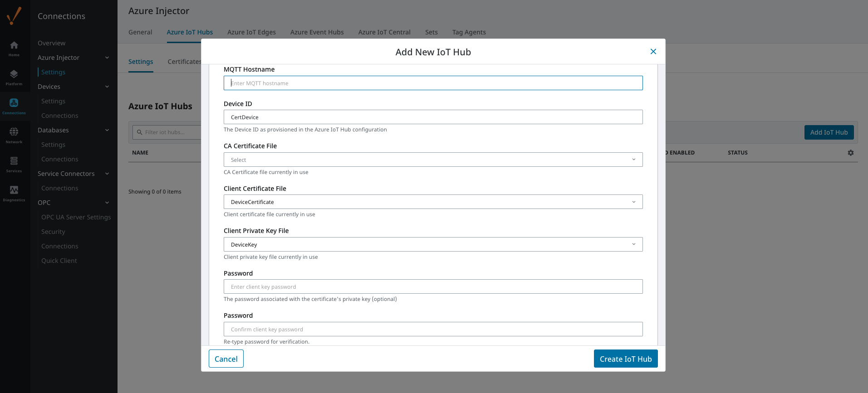Open the Diagnostics icon

pos(14,190)
